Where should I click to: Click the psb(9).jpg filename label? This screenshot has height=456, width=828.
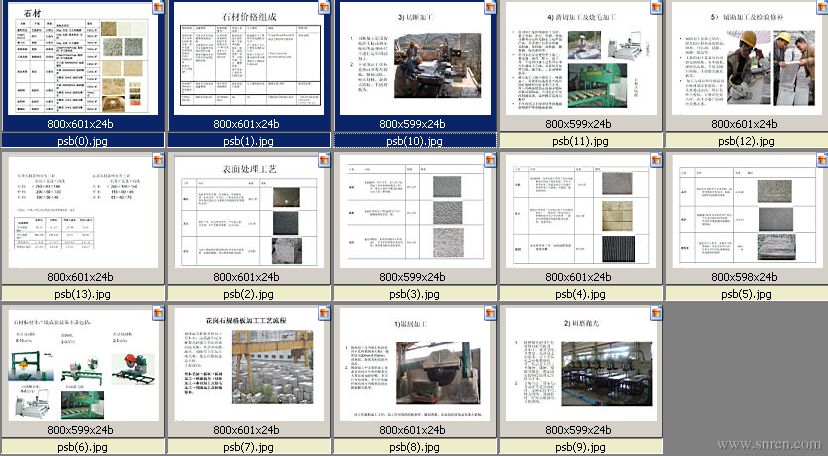[580, 447]
